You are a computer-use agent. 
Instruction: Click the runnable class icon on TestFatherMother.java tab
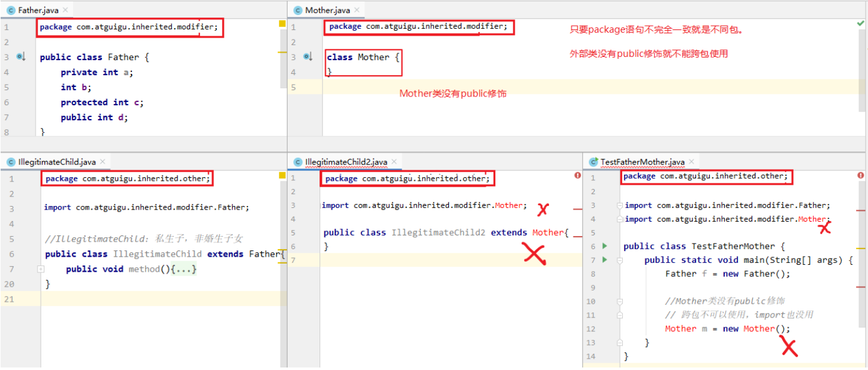(593, 162)
